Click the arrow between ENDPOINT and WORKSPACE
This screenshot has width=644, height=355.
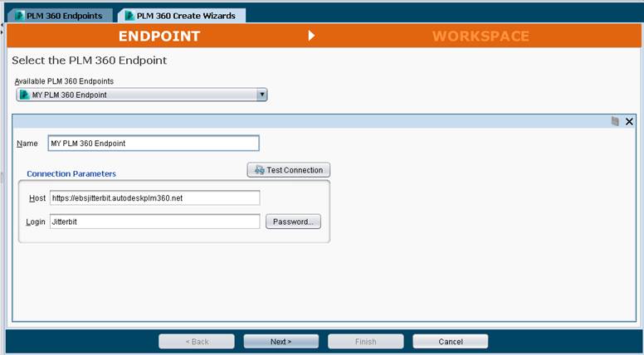tap(312, 36)
